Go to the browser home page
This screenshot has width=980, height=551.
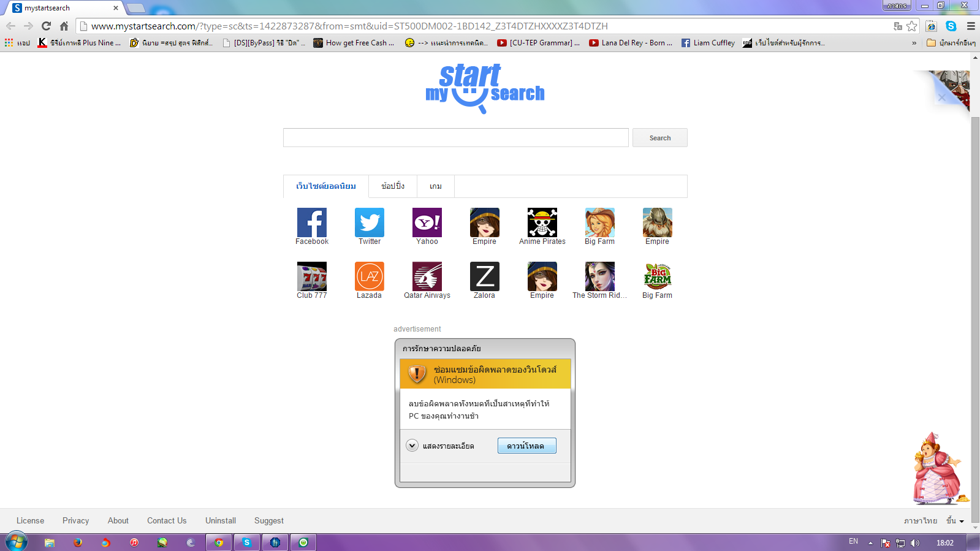point(64,26)
